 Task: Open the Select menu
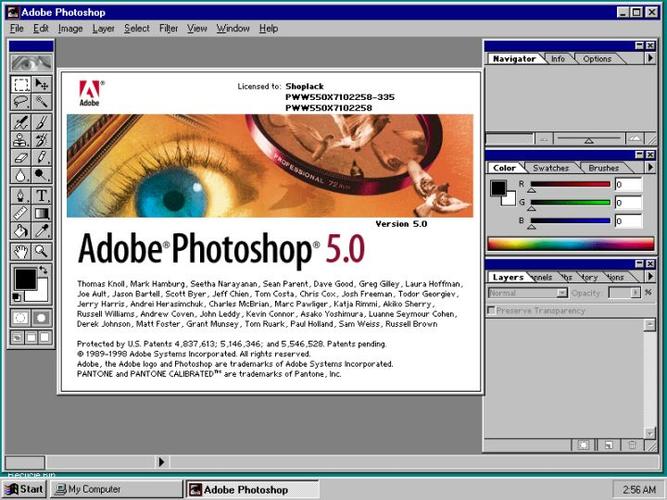click(x=137, y=29)
